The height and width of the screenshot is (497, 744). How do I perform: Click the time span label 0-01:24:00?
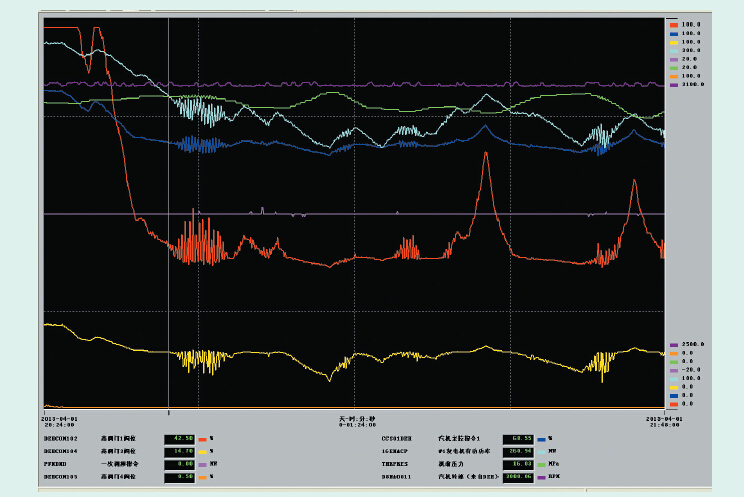pos(357,423)
